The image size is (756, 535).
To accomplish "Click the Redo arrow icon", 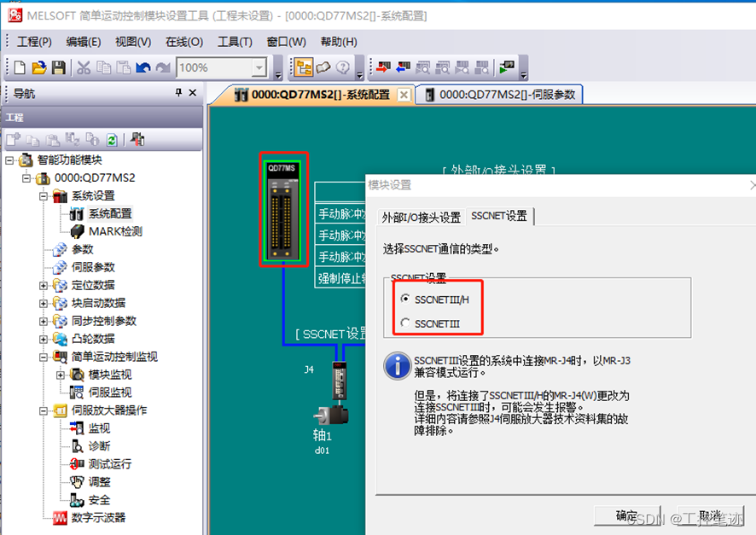I will [163, 67].
